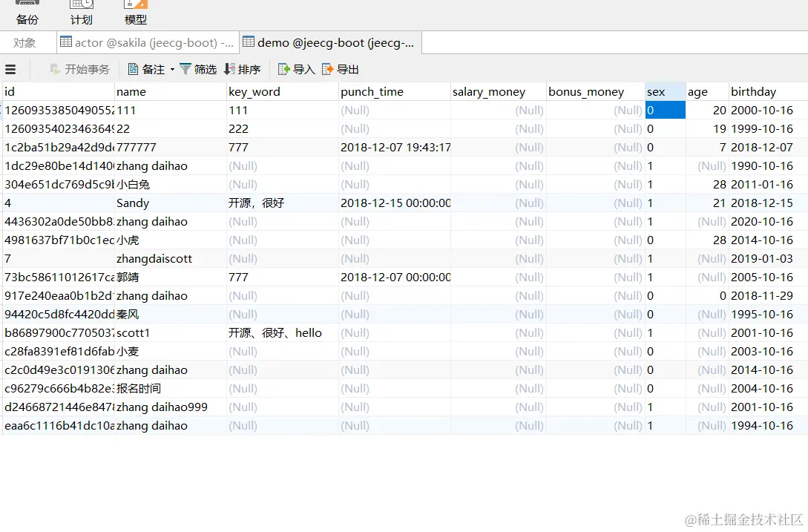The image size is (808, 532).
Task: Switch to the 对象 objects tab
Action: point(24,43)
